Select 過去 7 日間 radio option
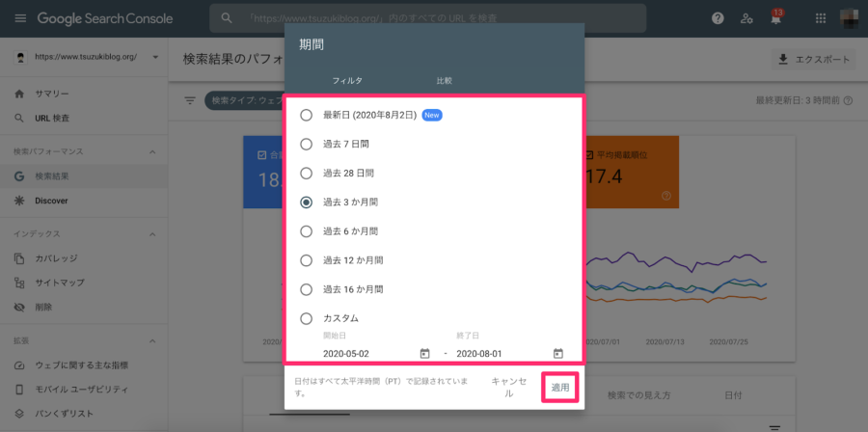The width and height of the screenshot is (868, 432). coord(306,145)
